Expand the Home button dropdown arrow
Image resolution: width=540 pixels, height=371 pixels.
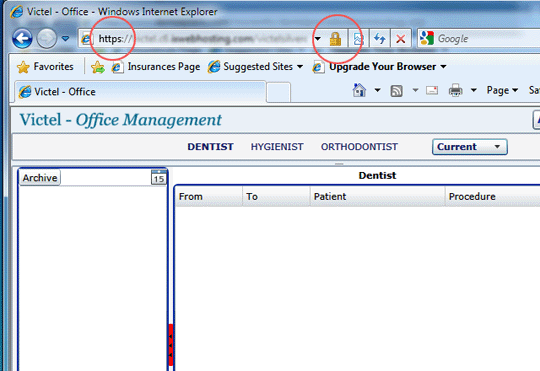pos(377,90)
